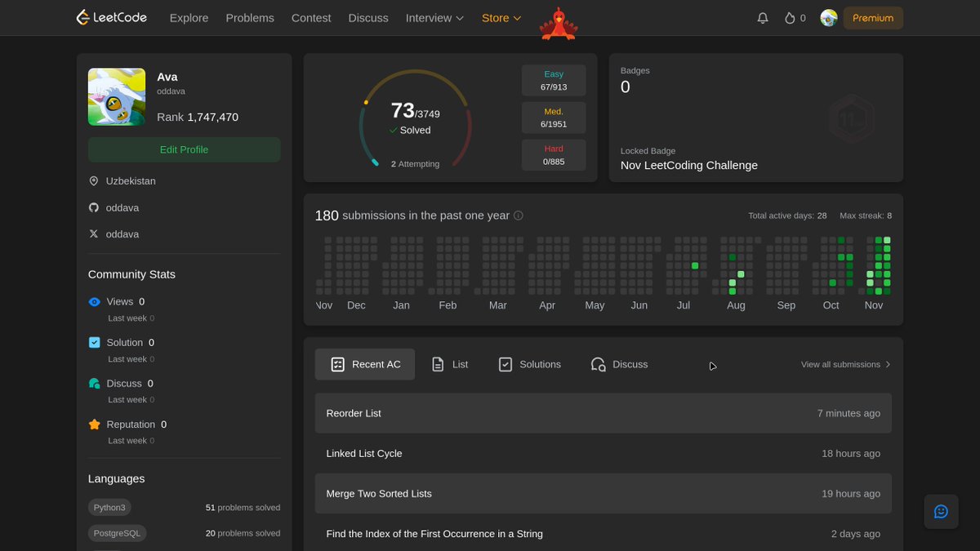The image size is (980, 551).
Task: Open the LeetCode logo home link
Action: pyautogui.click(x=112, y=17)
